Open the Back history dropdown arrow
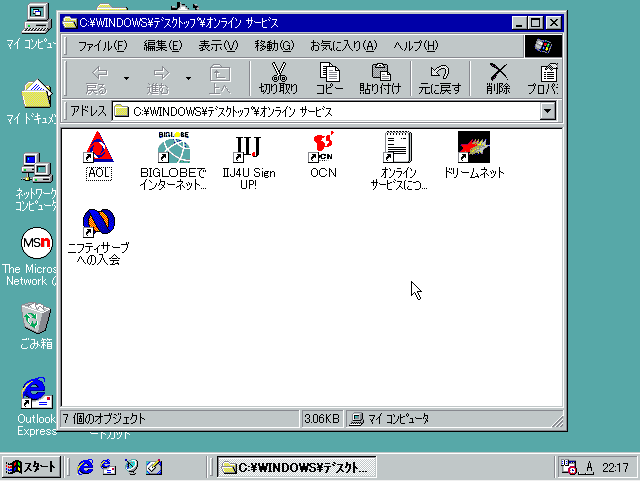640x481 pixels. coord(127,78)
